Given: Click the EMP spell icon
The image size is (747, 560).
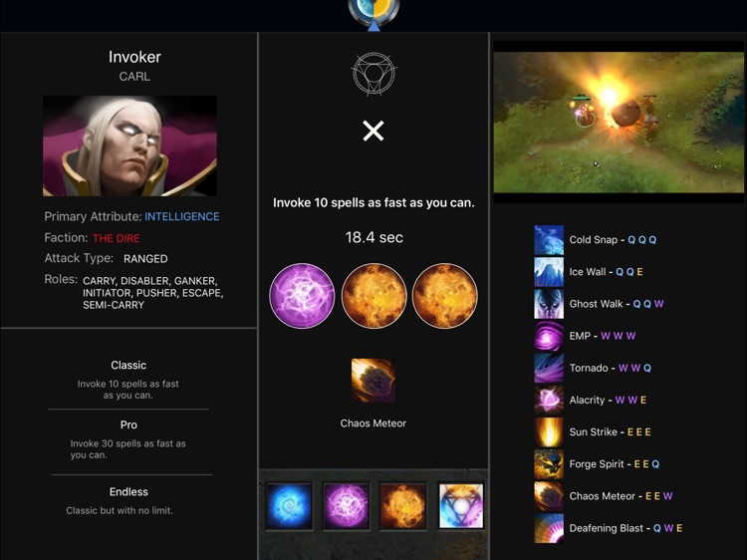Looking at the screenshot, I should [x=549, y=336].
